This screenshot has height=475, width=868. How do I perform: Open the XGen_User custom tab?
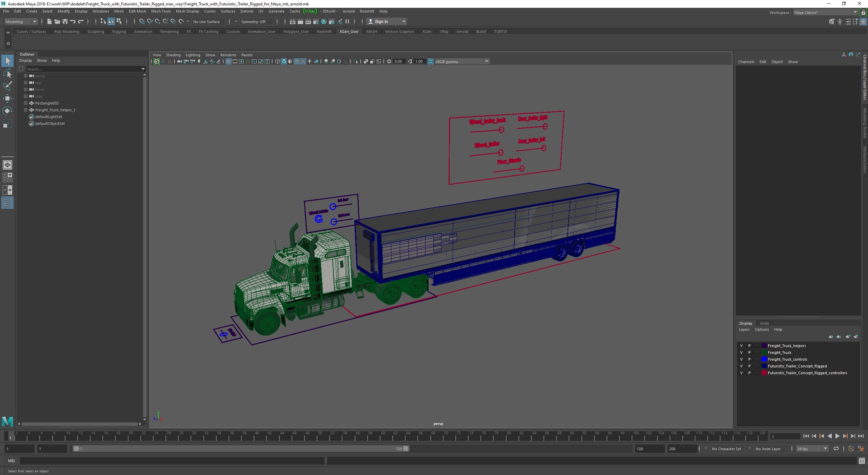348,32
